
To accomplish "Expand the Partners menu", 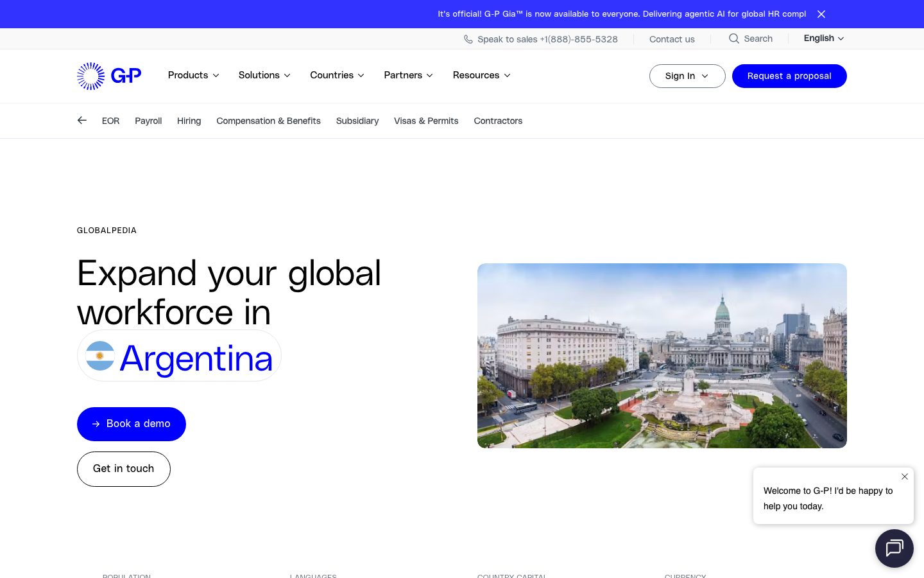I will pyautogui.click(x=409, y=75).
